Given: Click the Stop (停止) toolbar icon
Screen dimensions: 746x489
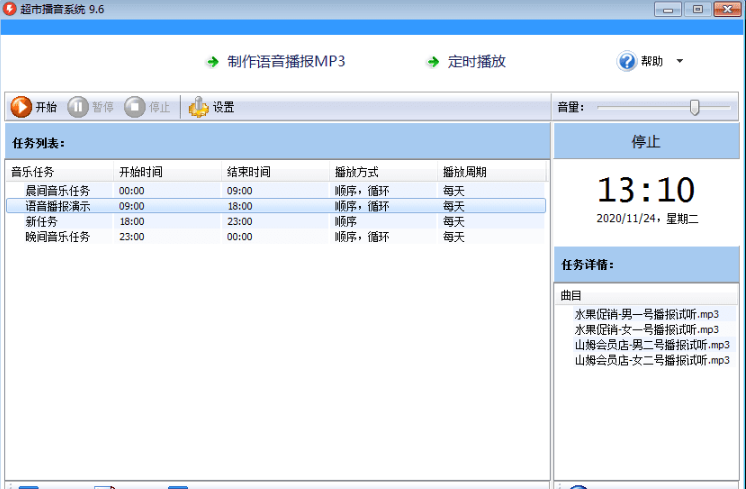Looking at the screenshot, I should [x=135, y=107].
